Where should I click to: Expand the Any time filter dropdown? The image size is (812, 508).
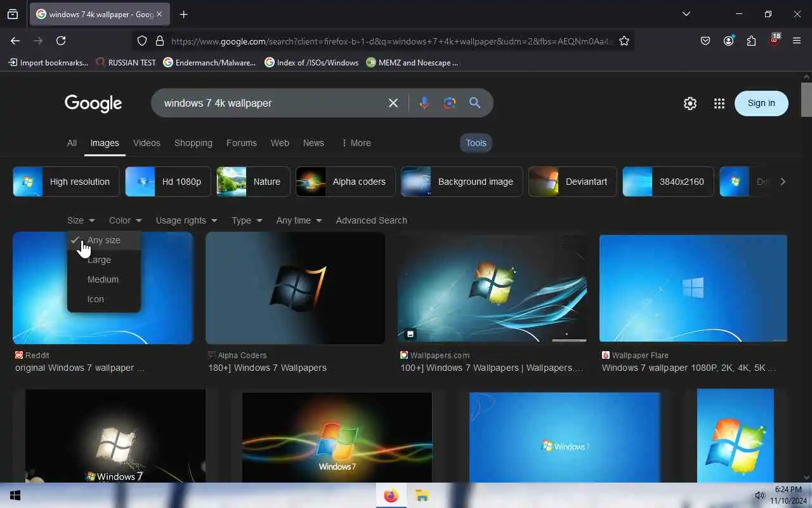(299, 220)
